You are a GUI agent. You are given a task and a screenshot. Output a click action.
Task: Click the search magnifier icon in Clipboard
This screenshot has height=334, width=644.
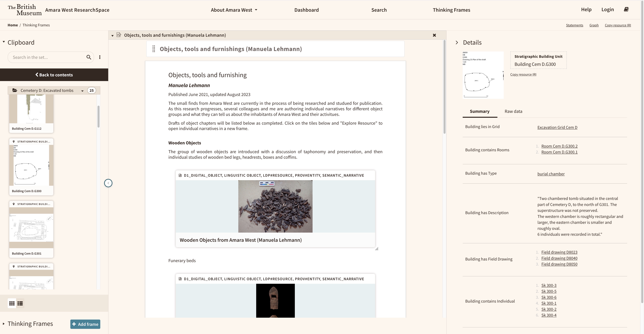click(88, 57)
